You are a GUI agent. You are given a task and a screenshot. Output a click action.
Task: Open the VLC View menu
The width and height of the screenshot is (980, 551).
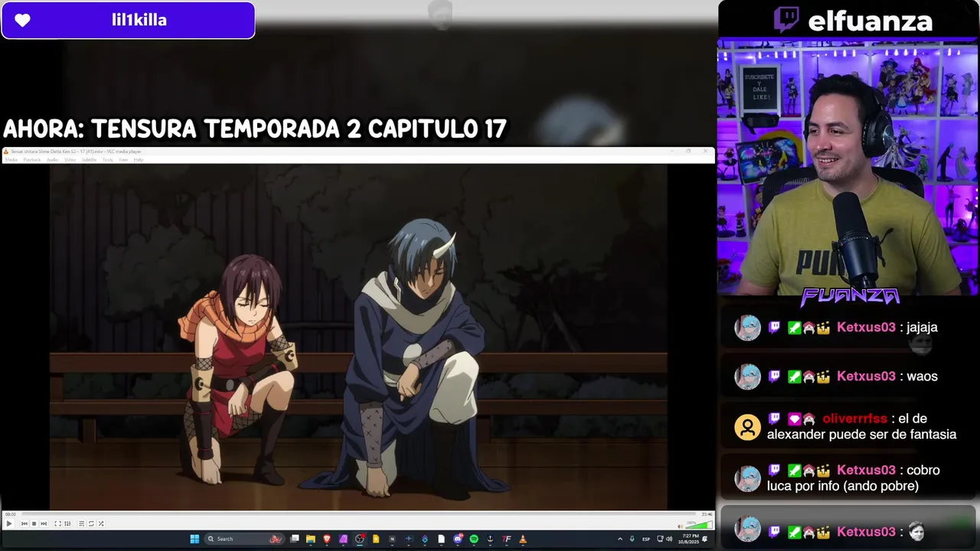point(123,160)
